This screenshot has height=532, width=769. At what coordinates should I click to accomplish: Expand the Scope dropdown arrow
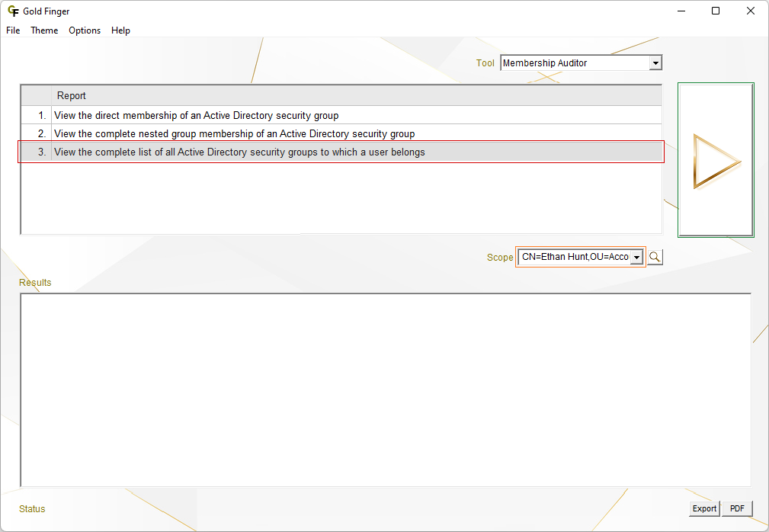[636, 257]
